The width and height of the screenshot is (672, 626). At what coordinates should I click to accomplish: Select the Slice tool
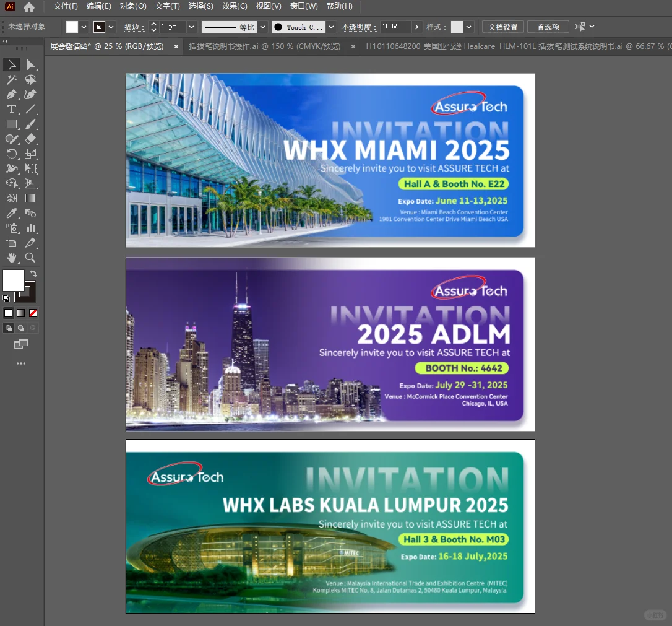(x=30, y=243)
